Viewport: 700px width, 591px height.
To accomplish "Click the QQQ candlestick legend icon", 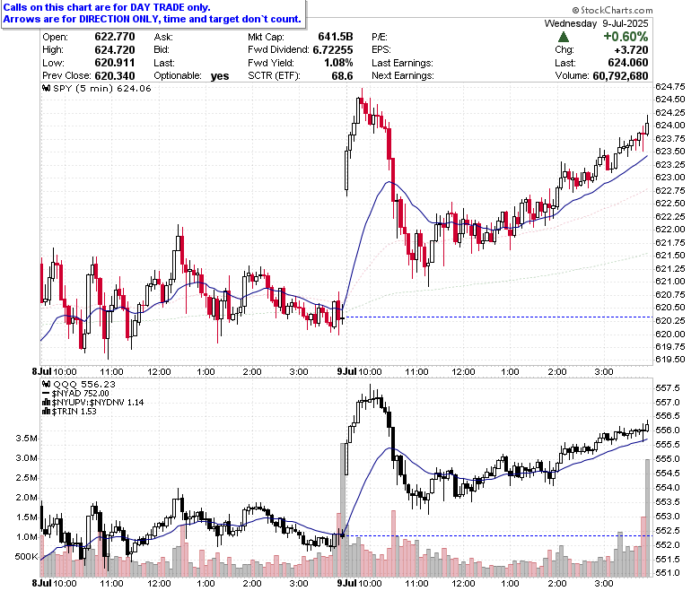I will click(46, 384).
